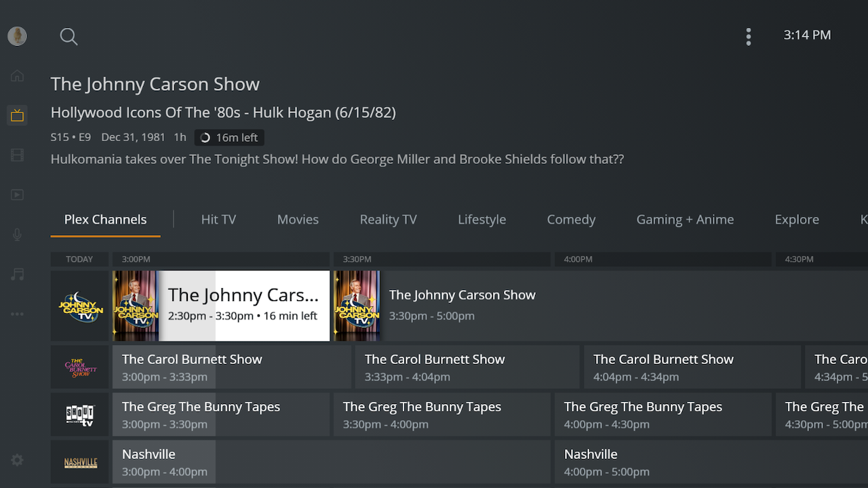
Task: Open Home from the sidebar
Action: [17, 75]
